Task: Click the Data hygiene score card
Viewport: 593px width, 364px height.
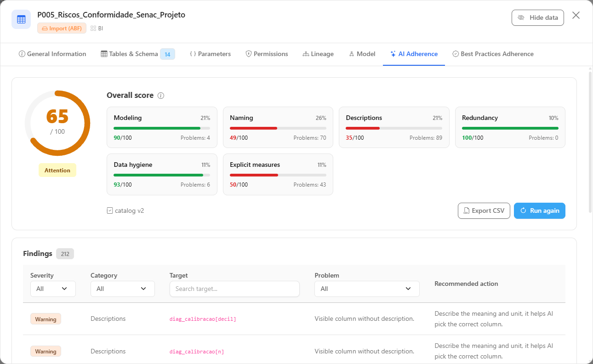Action: pos(162,174)
